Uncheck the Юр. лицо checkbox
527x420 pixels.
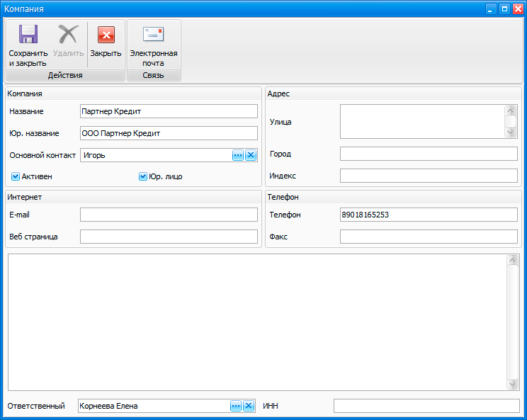coord(142,176)
